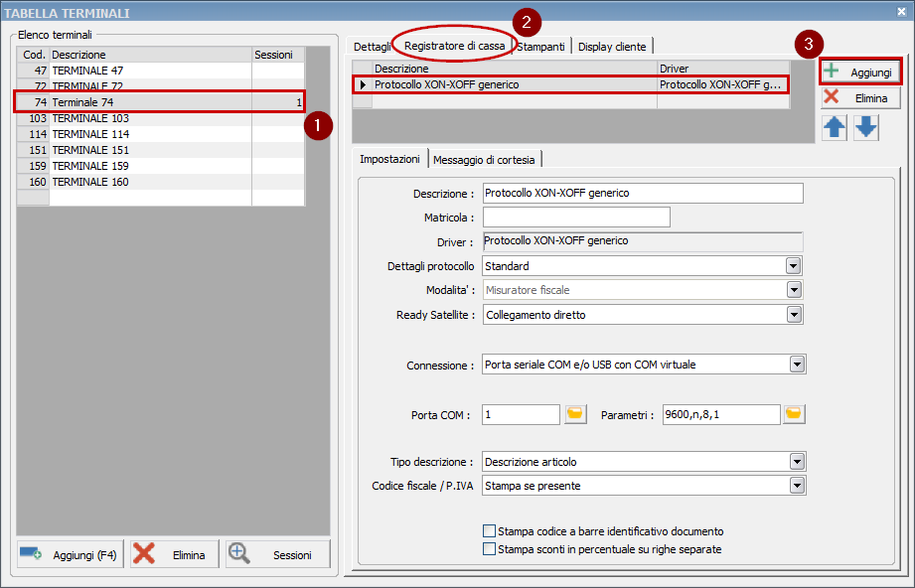915x588 pixels.
Task: Move register down with blue down arrow
Action: (860, 126)
